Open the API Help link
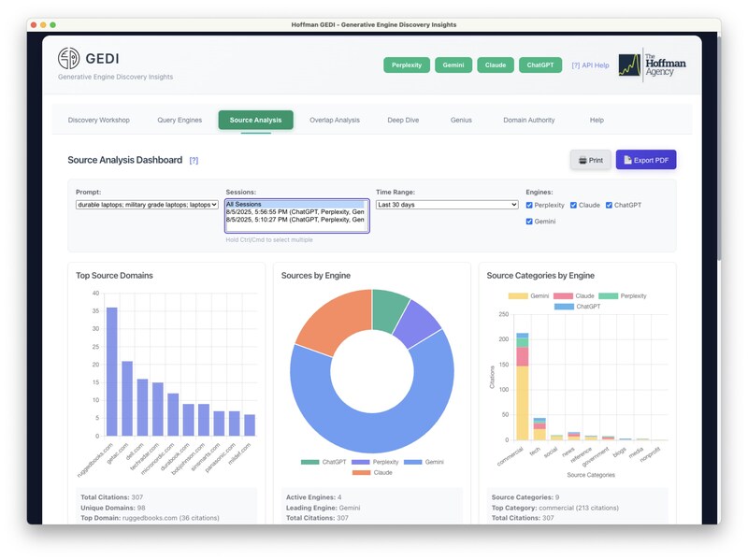 click(x=590, y=65)
